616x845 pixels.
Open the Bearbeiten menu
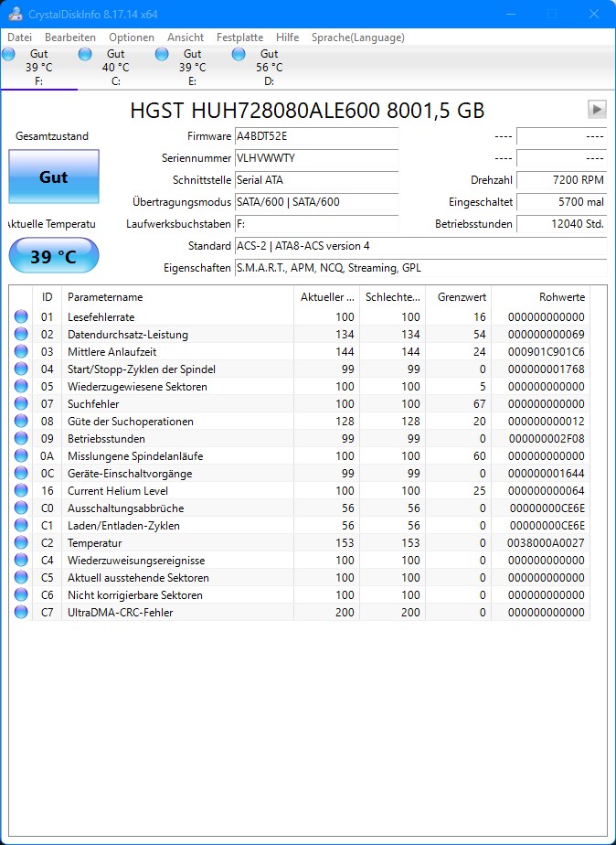70,37
